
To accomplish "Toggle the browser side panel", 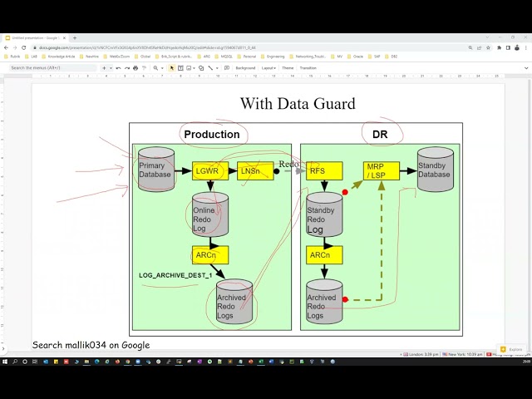I will tap(508, 48).
